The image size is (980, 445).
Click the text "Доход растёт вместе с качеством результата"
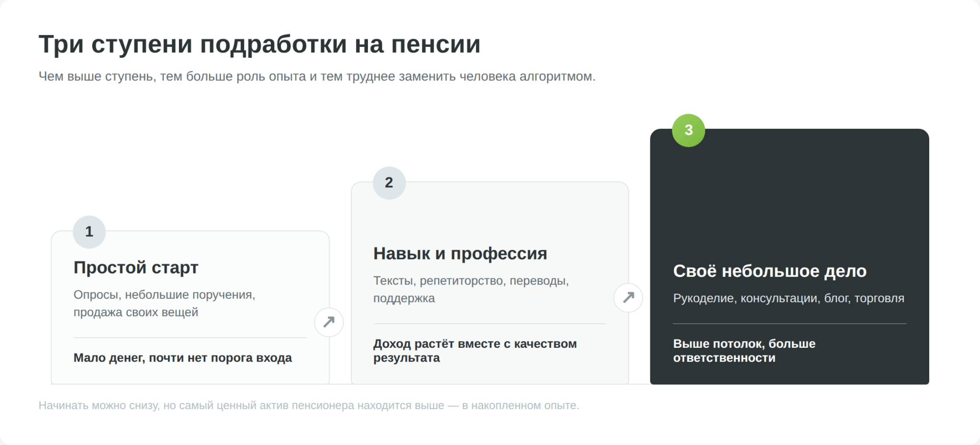(x=475, y=351)
